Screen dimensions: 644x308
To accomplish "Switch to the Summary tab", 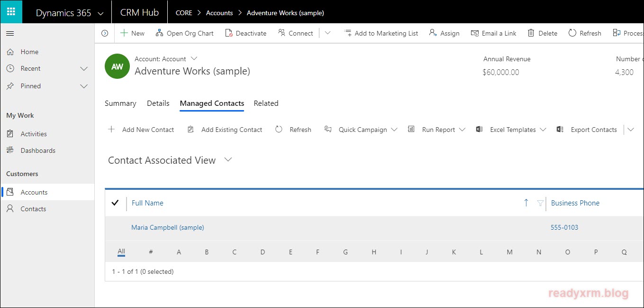I will [x=120, y=103].
